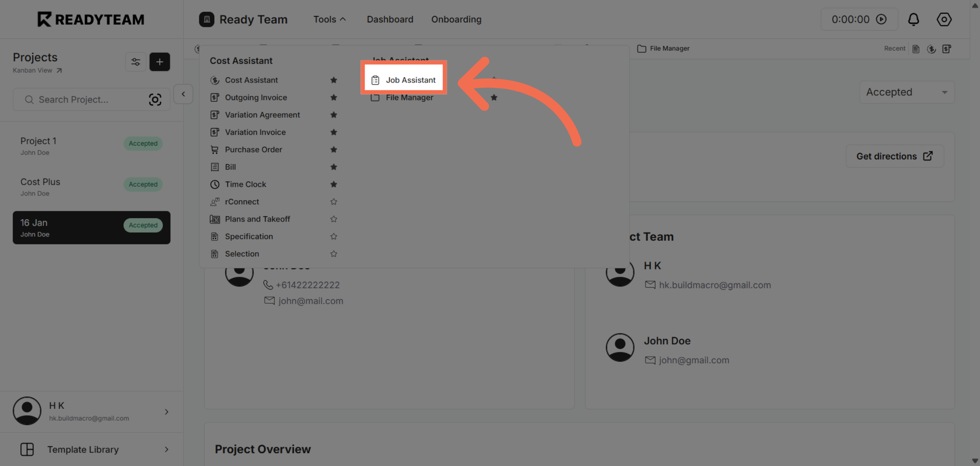Image resolution: width=980 pixels, height=466 pixels.
Task: Collapse the sidebar with left chevron
Action: coord(183,94)
